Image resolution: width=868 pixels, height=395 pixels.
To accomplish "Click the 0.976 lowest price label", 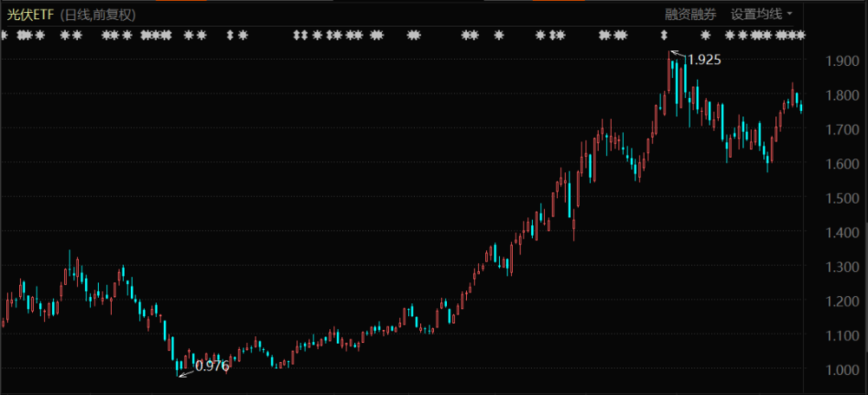I will (212, 365).
